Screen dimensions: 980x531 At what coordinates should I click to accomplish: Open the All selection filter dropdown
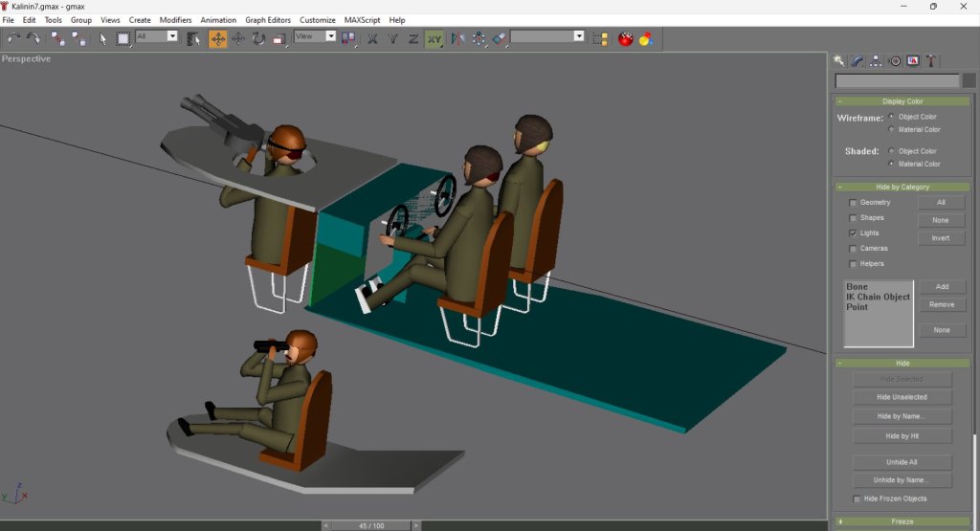click(157, 36)
